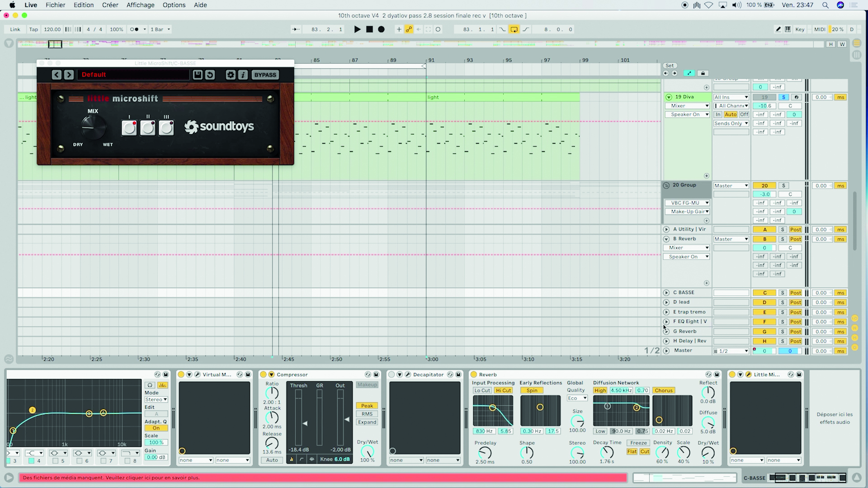This screenshot has width=868, height=488.
Task: Open the Fichier menu
Action: [x=55, y=5]
